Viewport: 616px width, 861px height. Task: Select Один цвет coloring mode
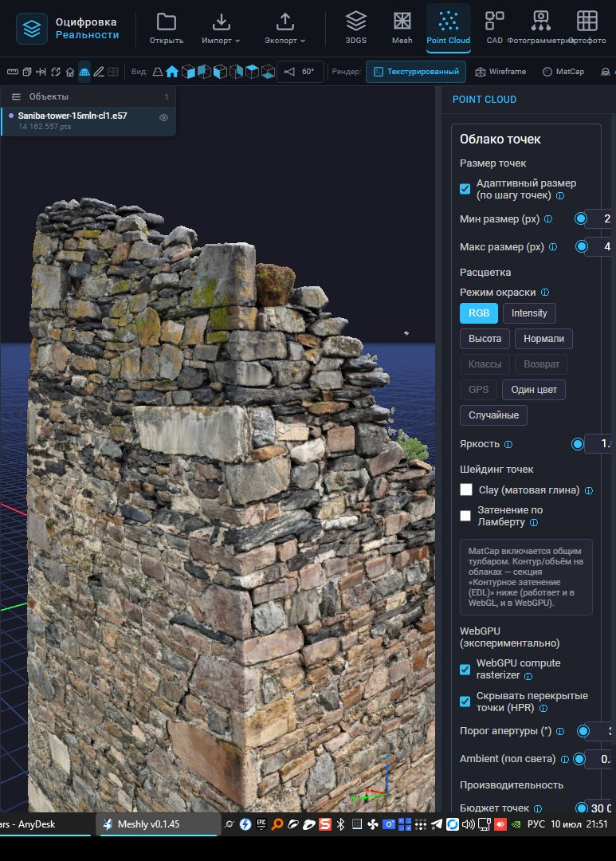point(534,390)
